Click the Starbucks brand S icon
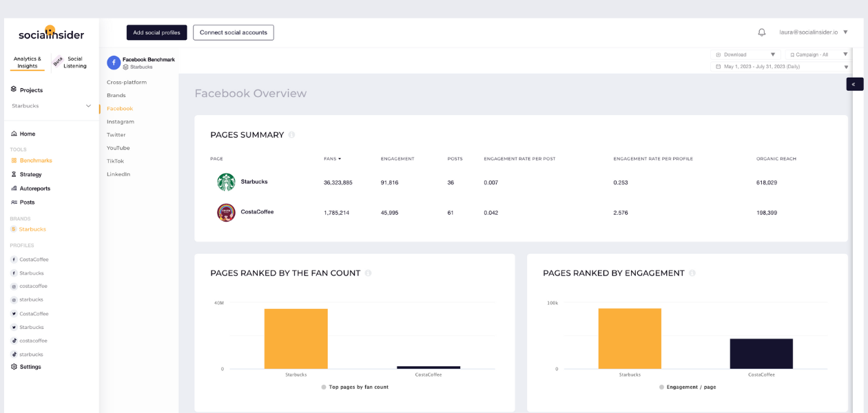868x413 pixels. tap(13, 229)
